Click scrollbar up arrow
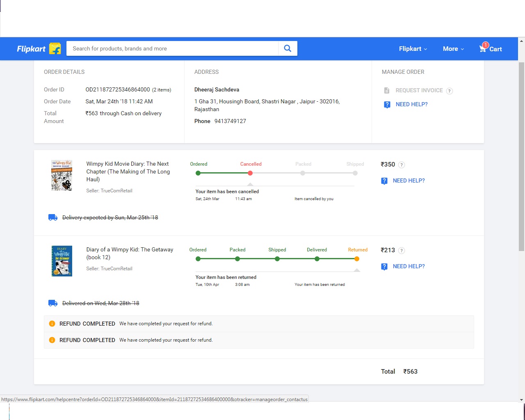The image size is (525, 420). (x=521, y=41)
